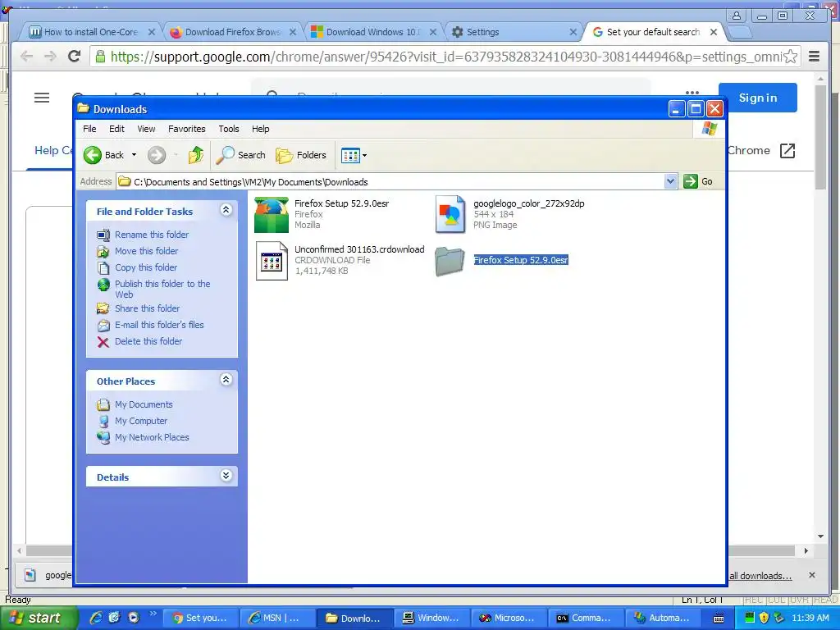
Task: Open Chrome's hamburger menu icon
Action: [x=815, y=57]
